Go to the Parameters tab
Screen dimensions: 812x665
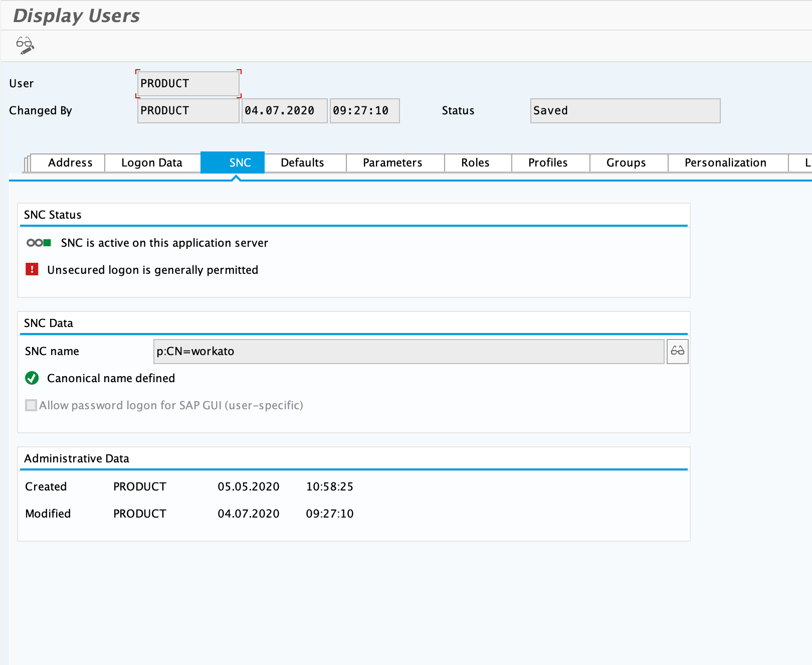(x=392, y=163)
